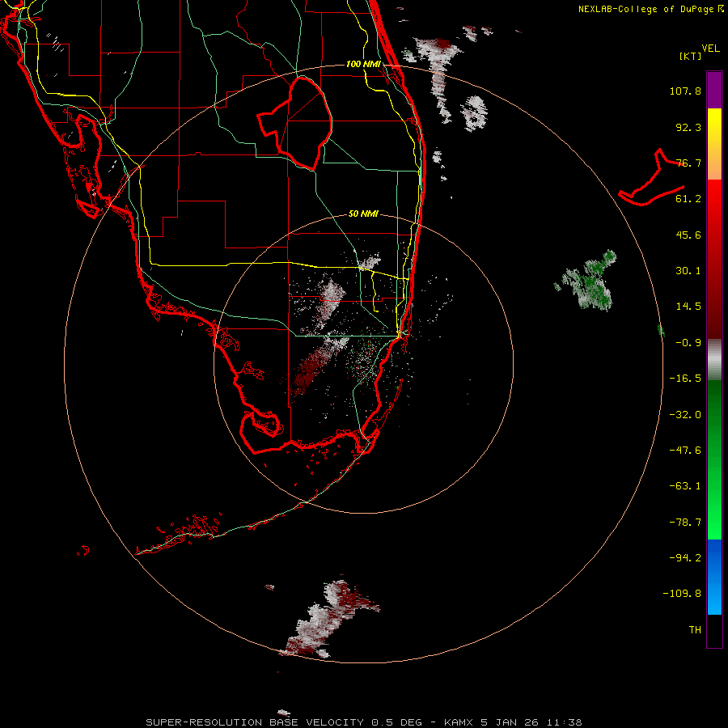Click the 92.3 velocity scale value

coord(688,127)
